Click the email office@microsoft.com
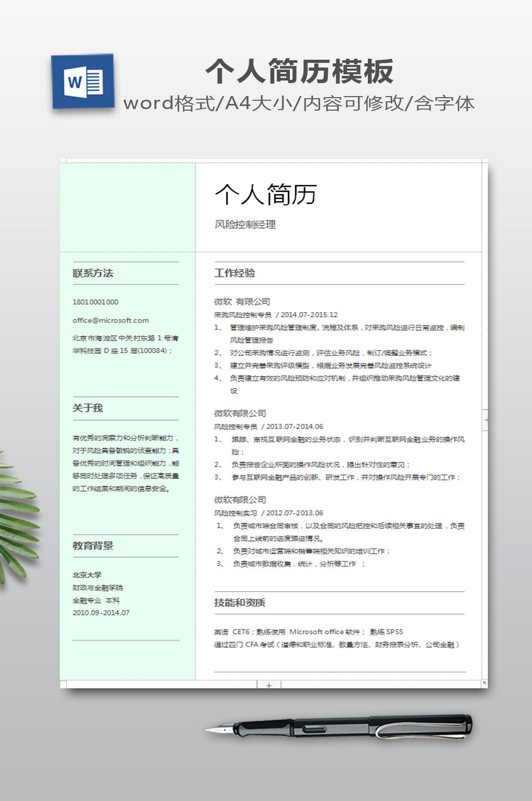The height and width of the screenshot is (801, 532). pyautogui.click(x=111, y=321)
